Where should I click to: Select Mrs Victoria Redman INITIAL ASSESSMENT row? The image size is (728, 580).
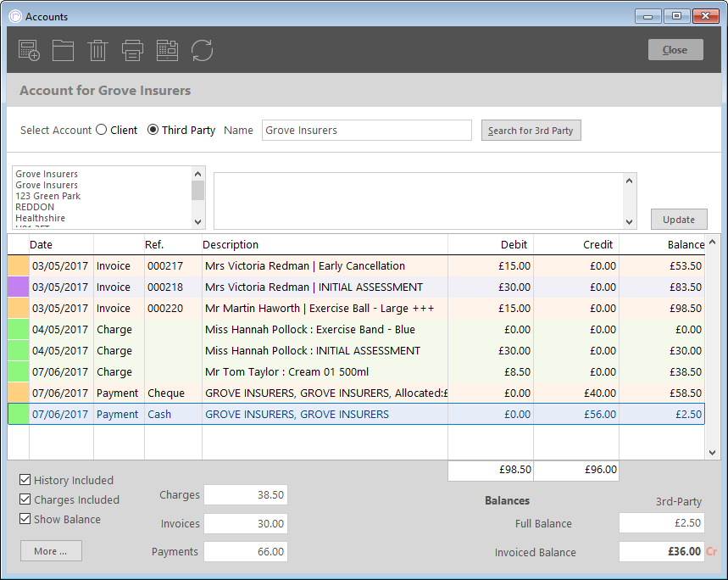click(x=356, y=287)
